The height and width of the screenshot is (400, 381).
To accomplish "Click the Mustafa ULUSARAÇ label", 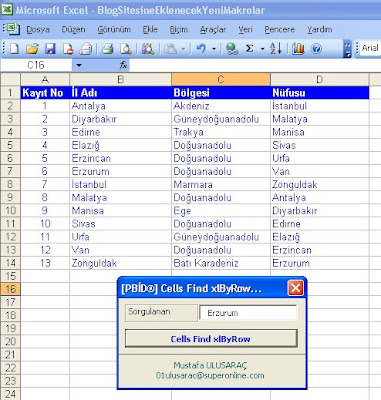I will click(x=210, y=365).
